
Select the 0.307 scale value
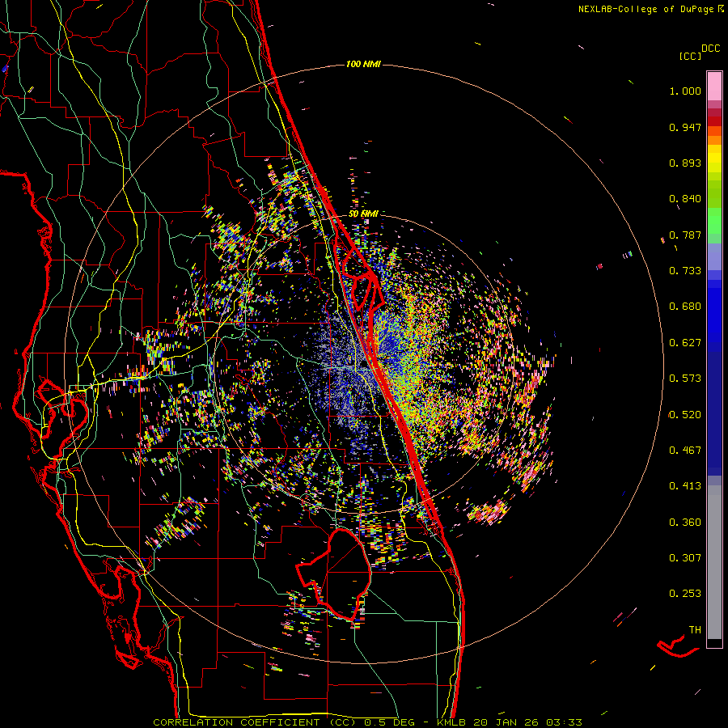coord(685,558)
